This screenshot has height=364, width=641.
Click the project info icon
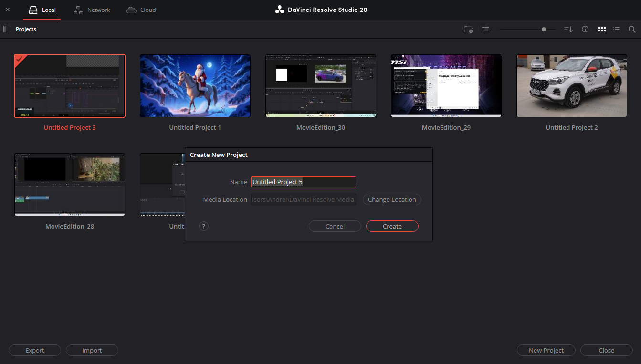pyautogui.click(x=585, y=29)
